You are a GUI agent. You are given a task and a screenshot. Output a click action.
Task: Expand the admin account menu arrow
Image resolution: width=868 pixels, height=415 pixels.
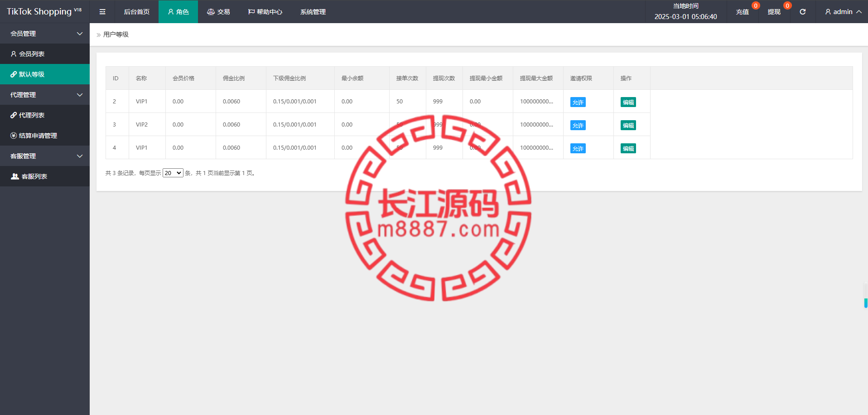click(x=859, y=12)
